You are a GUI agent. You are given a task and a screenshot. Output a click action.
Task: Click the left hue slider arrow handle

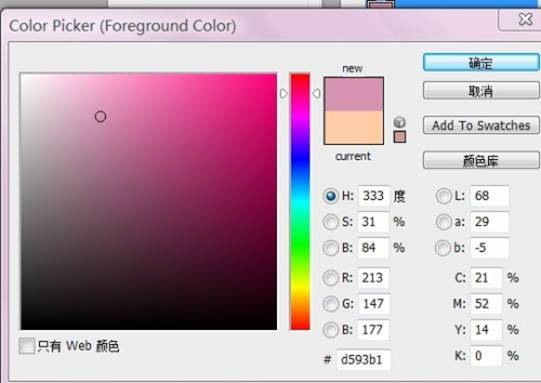(284, 94)
